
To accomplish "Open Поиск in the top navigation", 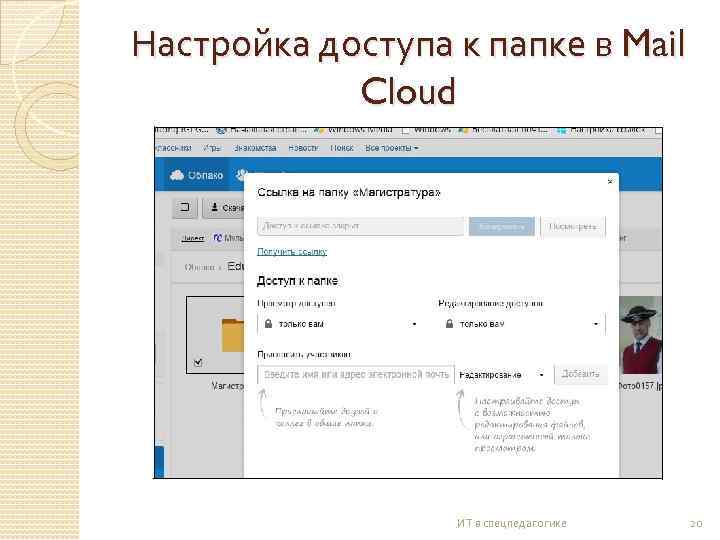I will [x=342, y=148].
